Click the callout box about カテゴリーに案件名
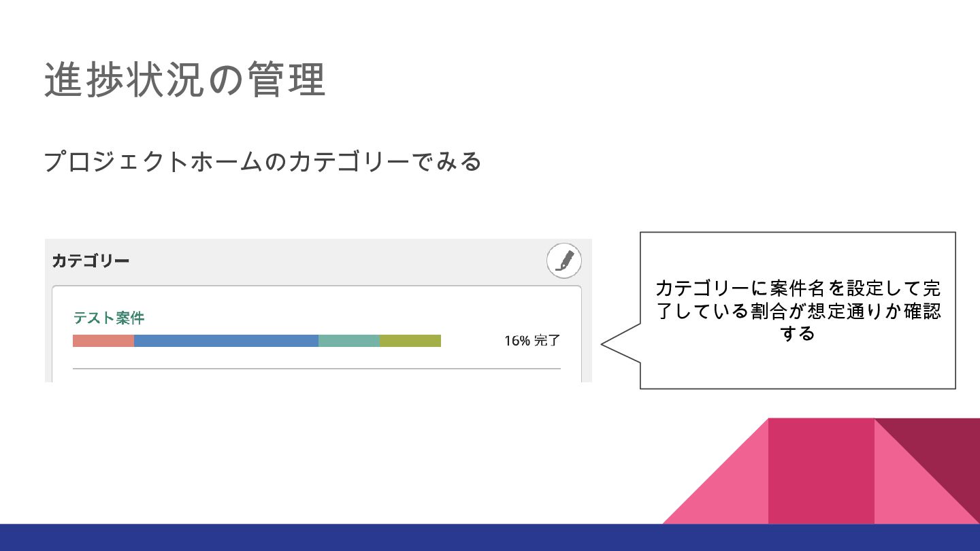The image size is (980, 551). (x=798, y=310)
